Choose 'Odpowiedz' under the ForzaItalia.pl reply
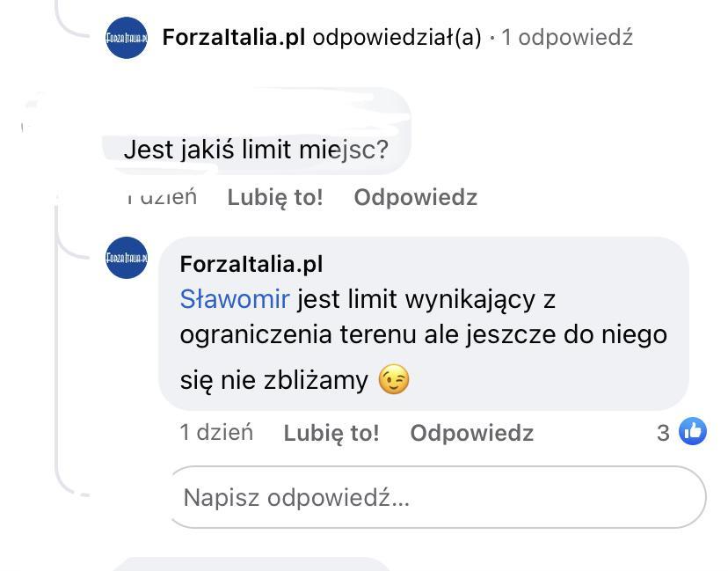The image size is (728, 571). point(472,433)
